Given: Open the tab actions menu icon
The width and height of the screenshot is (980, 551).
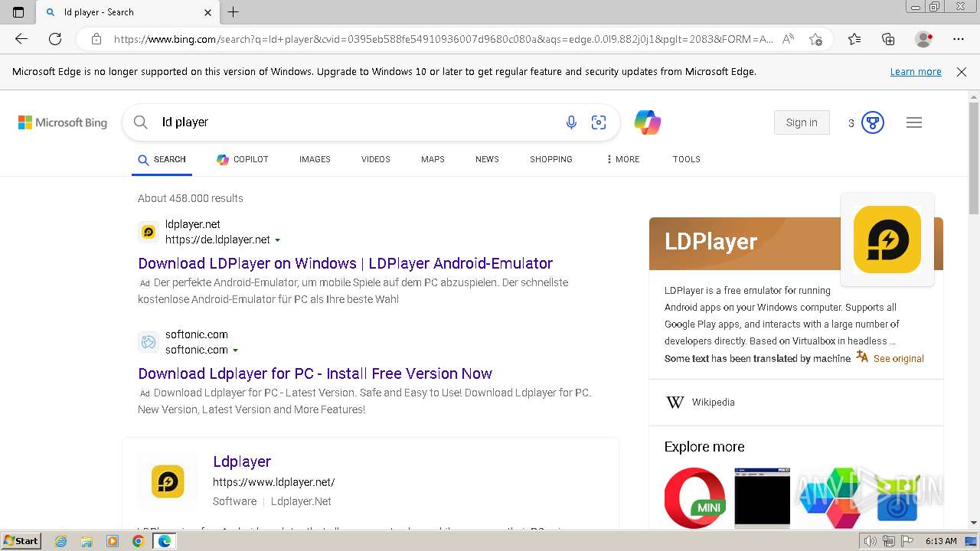Looking at the screenshot, I should coord(18,11).
